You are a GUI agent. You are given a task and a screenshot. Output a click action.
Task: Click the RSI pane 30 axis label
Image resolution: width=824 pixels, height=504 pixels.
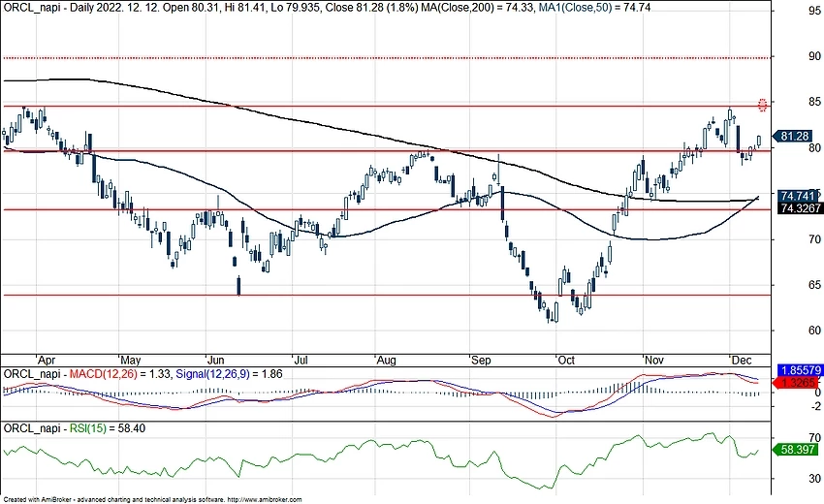(x=814, y=479)
